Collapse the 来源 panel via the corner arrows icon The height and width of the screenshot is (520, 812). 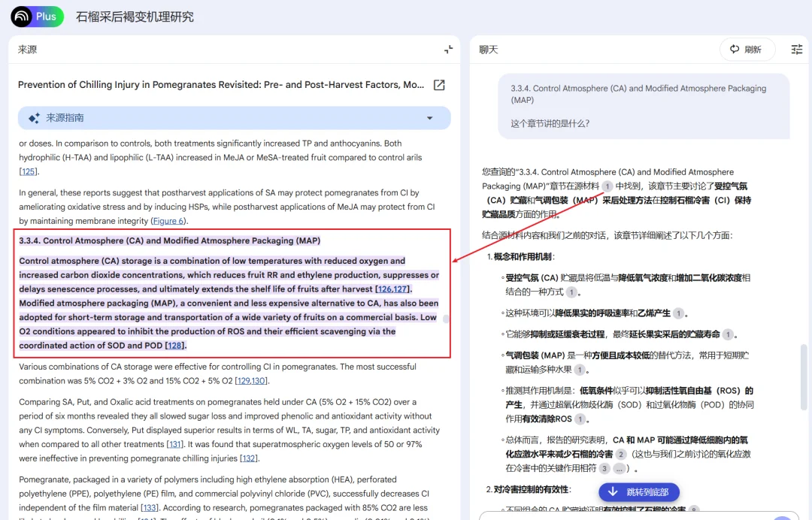tap(448, 50)
